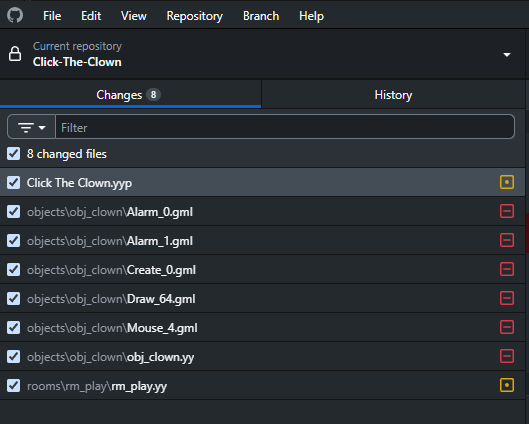Uncheck the obj_clown.yy checkbox
Image resolution: width=529 pixels, height=424 pixels.
tap(13, 357)
